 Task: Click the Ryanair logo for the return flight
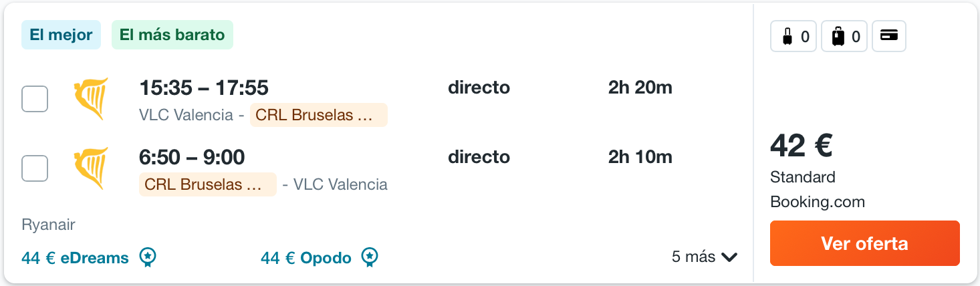(91, 168)
